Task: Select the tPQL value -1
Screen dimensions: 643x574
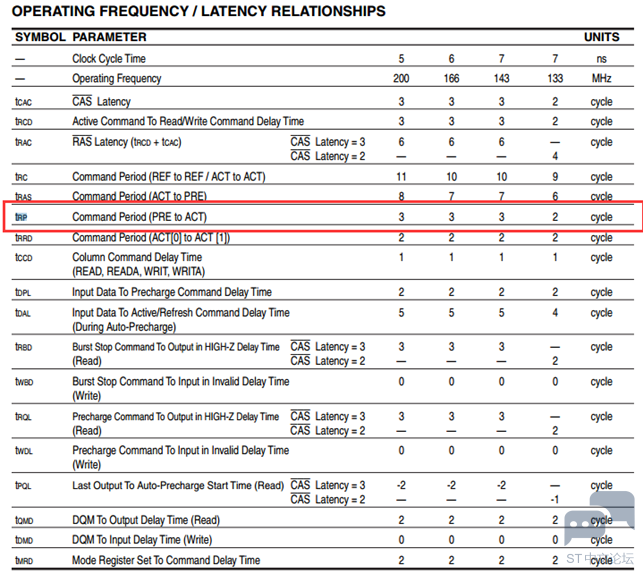Action: pyautogui.click(x=554, y=500)
